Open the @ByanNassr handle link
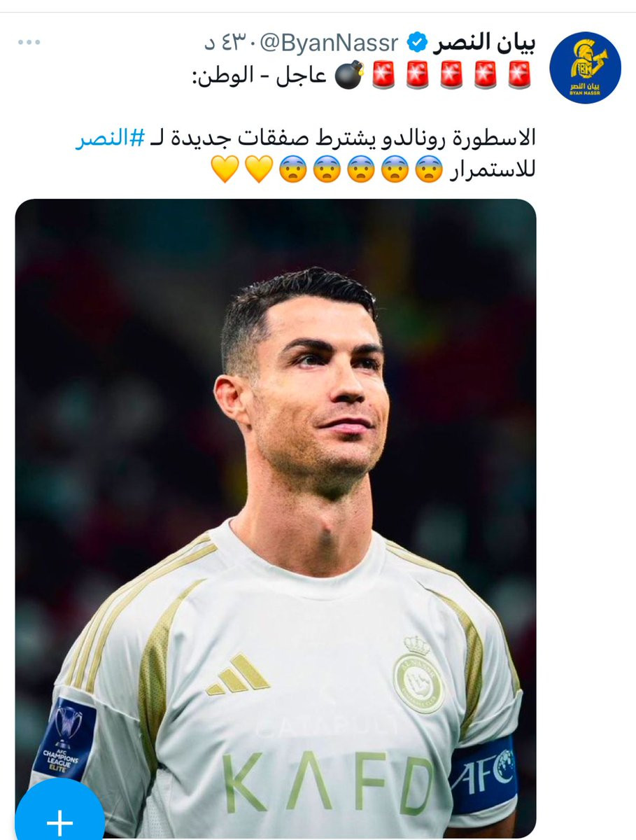 [328, 43]
